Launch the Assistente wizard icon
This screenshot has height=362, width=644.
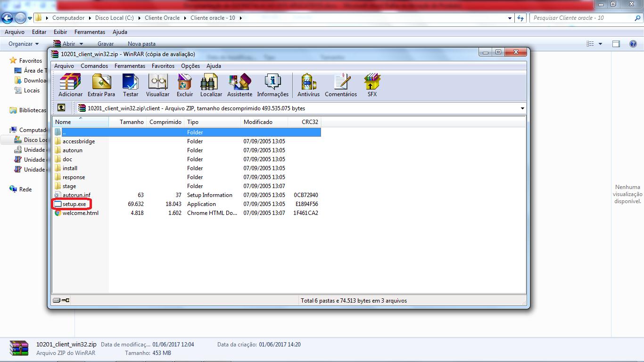[x=239, y=85]
